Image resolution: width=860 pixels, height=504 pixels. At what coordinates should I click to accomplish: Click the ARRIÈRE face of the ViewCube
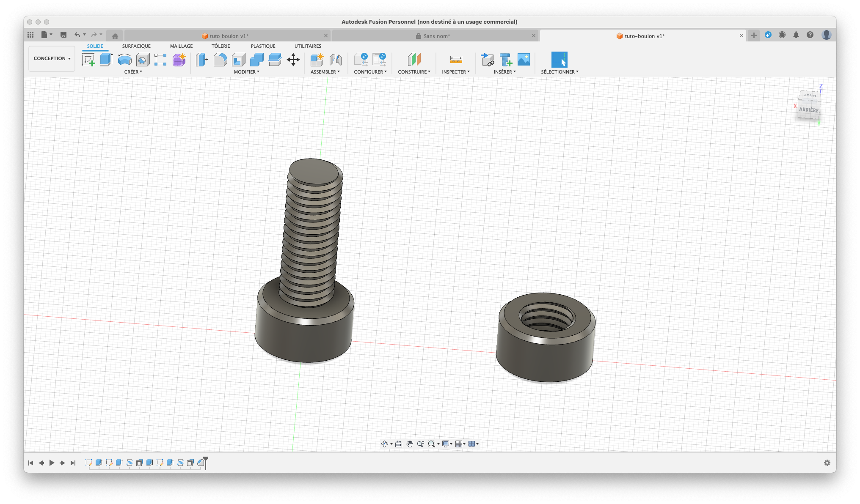[x=809, y=110]
